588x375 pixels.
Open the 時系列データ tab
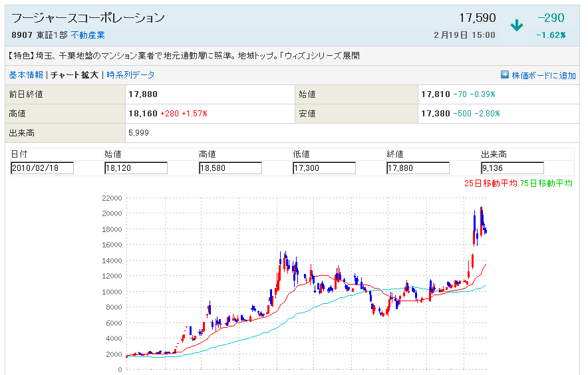coord(130,75)
